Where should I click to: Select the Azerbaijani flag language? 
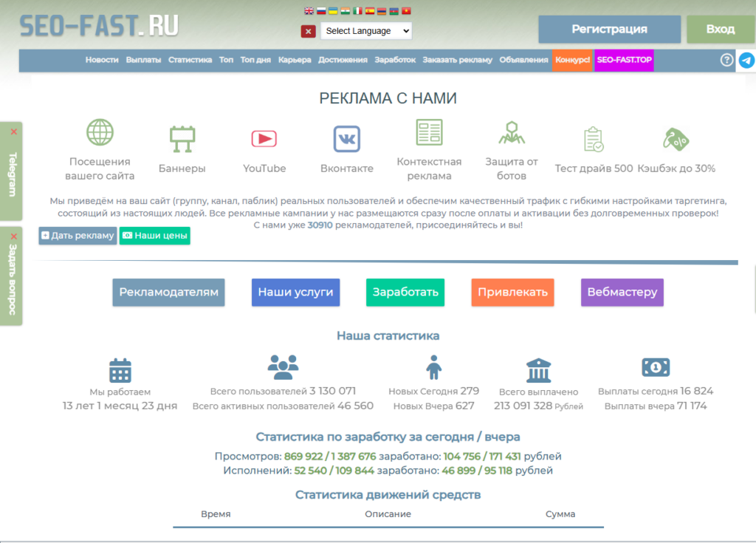click(394, 11)
